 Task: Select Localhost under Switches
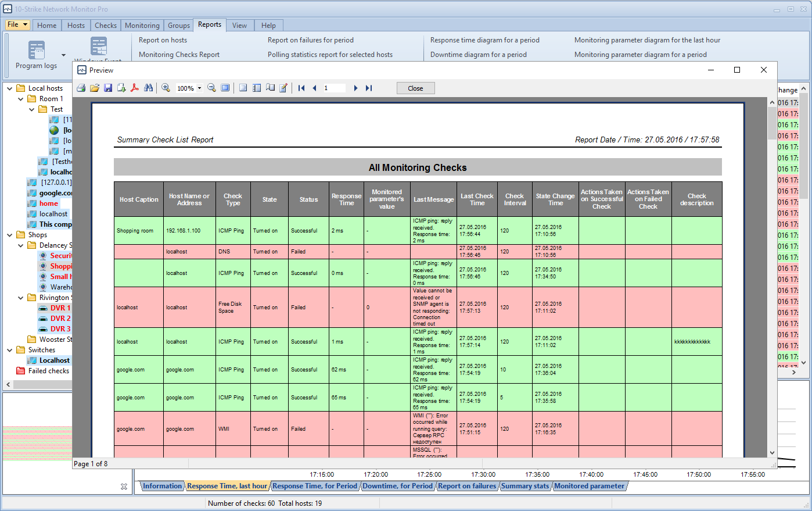(x=55, y=360)
